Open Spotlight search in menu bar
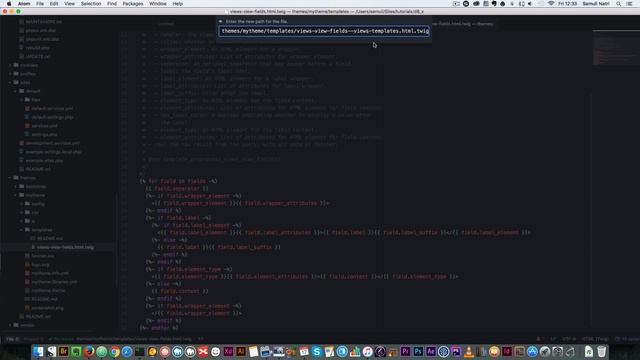Viewport: 640px width, 360px height. pos(619,4)
